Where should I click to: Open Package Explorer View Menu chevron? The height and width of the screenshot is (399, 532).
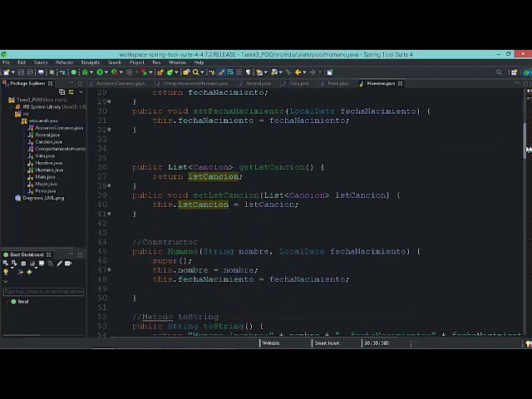(x=81, y=92)
